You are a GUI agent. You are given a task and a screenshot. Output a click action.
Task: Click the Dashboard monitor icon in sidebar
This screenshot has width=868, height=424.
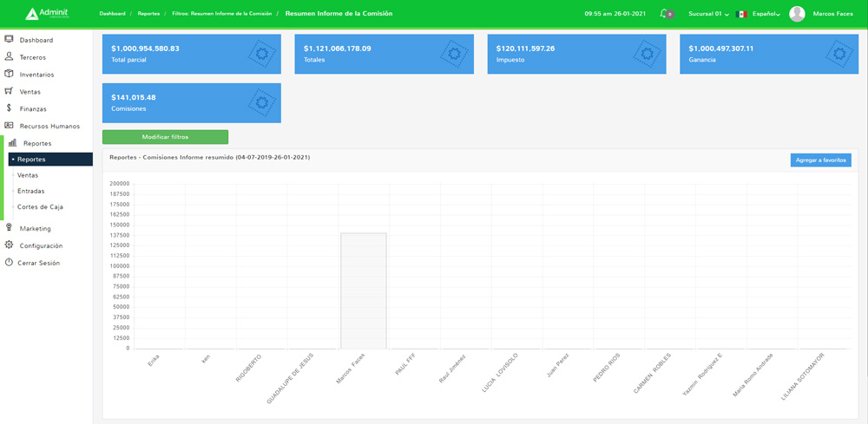tap(9, 40)
